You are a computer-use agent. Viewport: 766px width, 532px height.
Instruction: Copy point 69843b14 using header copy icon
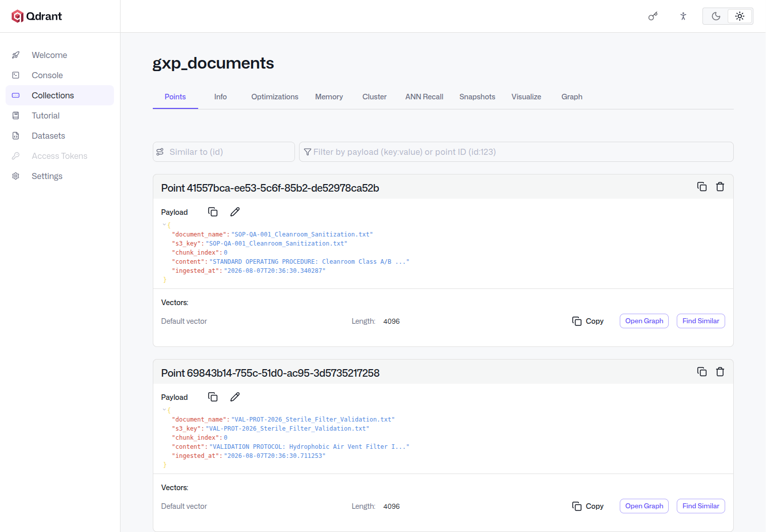click(702, 372)
